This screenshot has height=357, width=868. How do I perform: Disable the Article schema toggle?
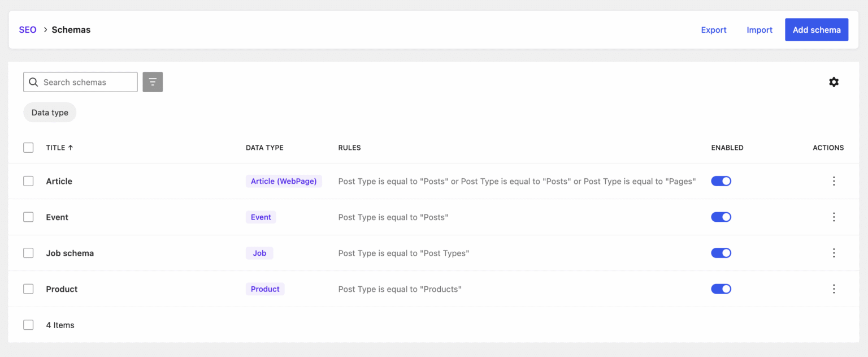[721, 181]
